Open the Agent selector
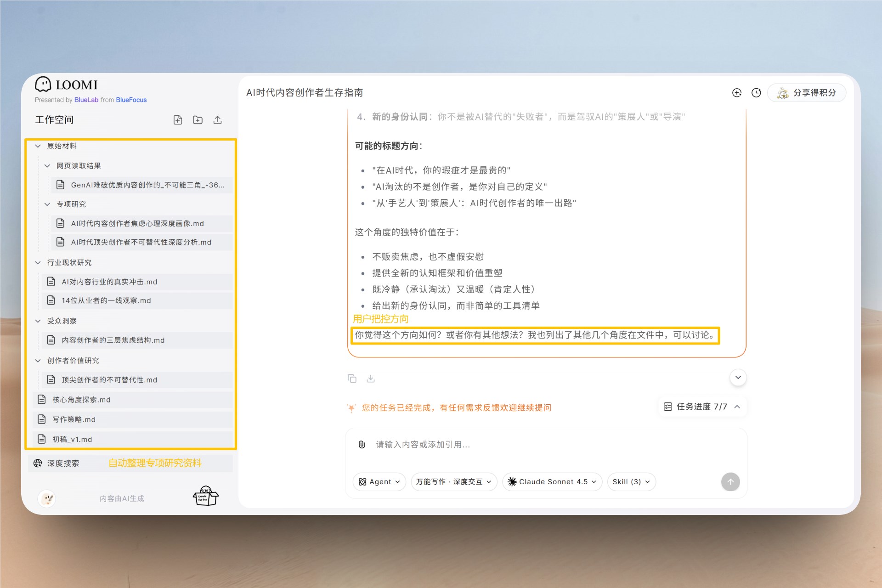Image resolution: width=882 pixels, height=588 pixels. 379,481
